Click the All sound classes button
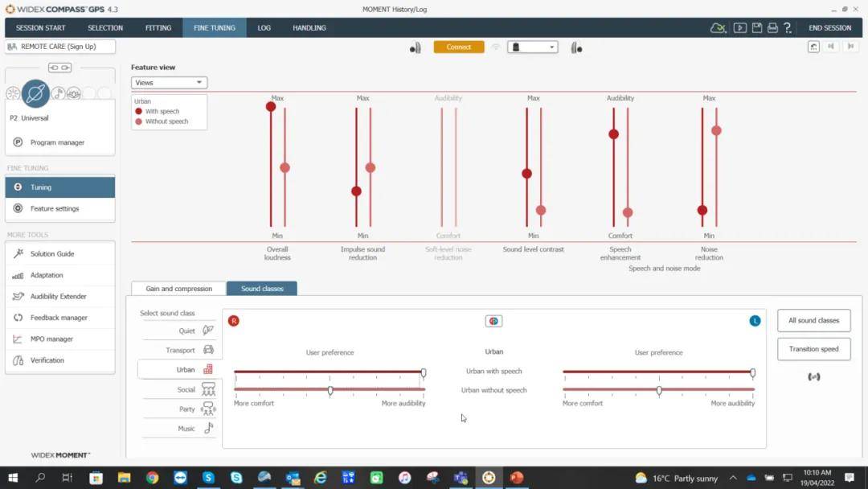This screenshot has width=868, height=489. pos(813,321)
